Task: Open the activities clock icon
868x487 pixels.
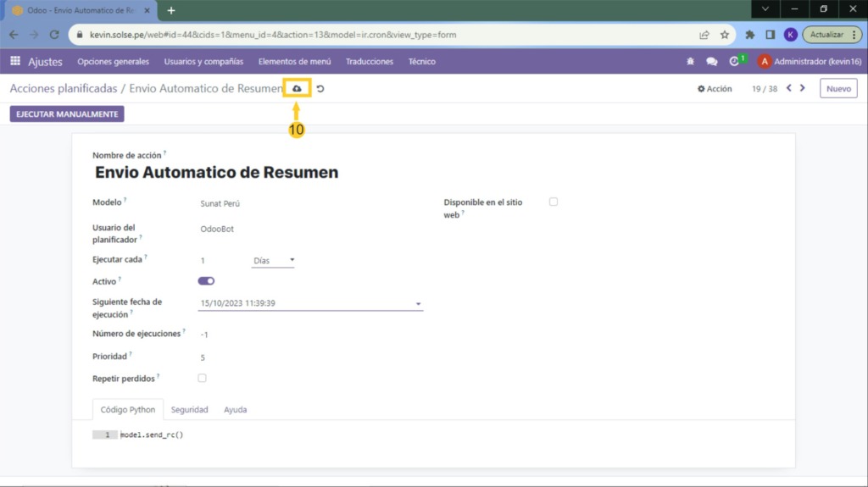Action: 734,62
